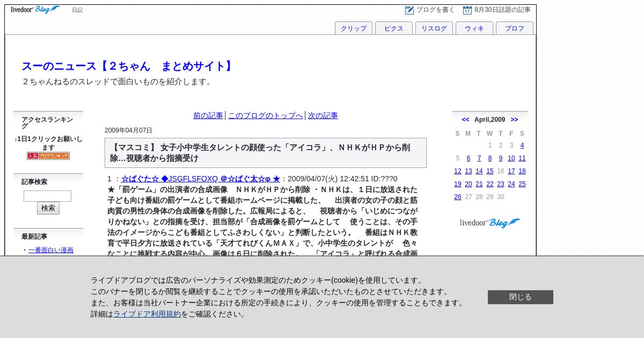The height and width of the screenshot is (338, 644).
Task: Select April 11 in calendar
Action: (522, 158)
